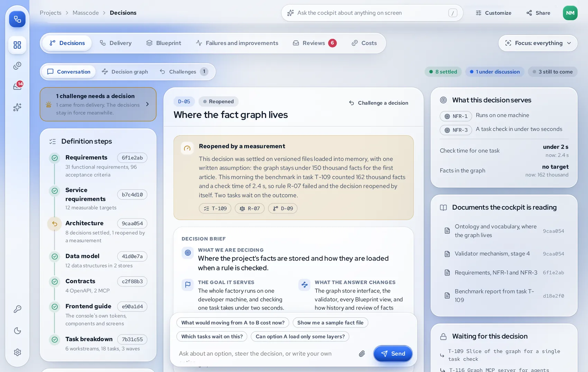
Task: Select the Challenges view
Action: [x=184, y=72]
